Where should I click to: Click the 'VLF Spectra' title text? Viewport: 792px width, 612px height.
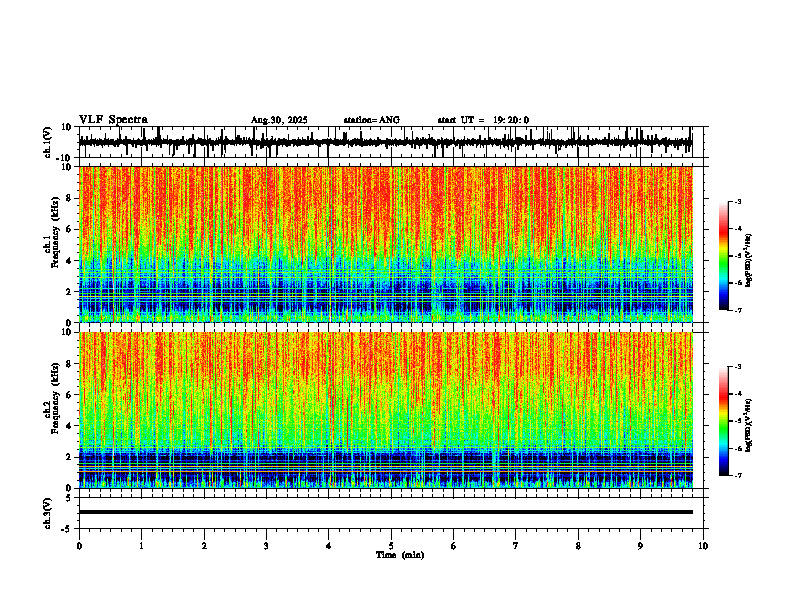tap(113, 120)
